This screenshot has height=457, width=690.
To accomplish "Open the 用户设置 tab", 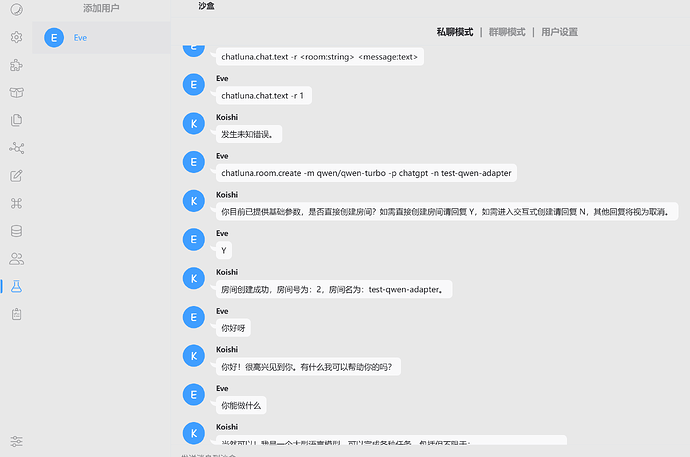I will click(559, 32).
